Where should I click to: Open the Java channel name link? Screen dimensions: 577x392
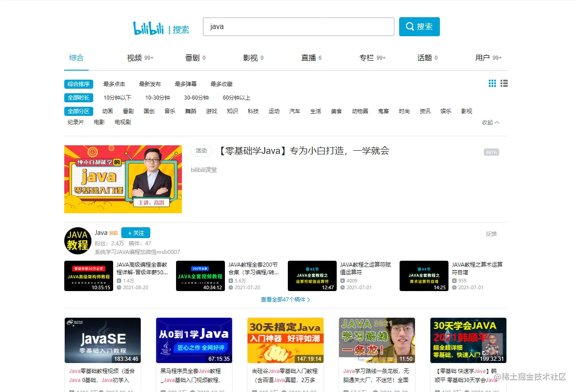coord(101,233)
